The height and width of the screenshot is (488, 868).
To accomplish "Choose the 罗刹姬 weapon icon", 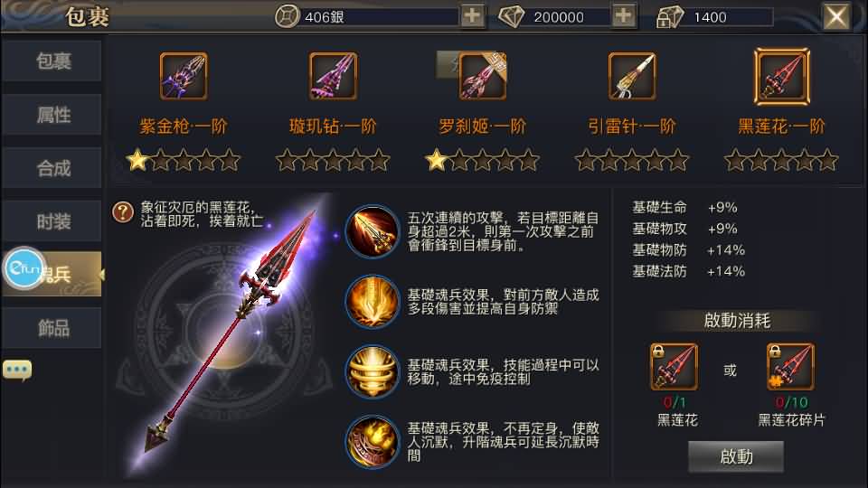I will pyautogui.click(x=483, y=76).
